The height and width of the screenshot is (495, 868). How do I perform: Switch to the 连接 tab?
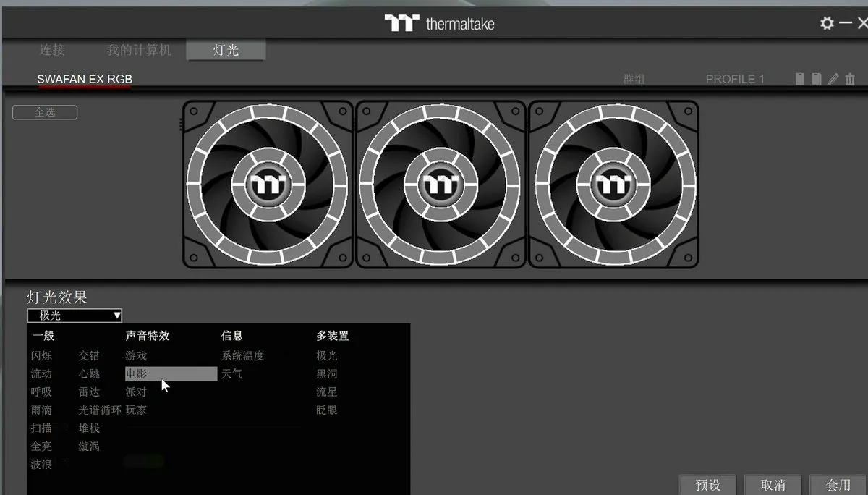52,50
